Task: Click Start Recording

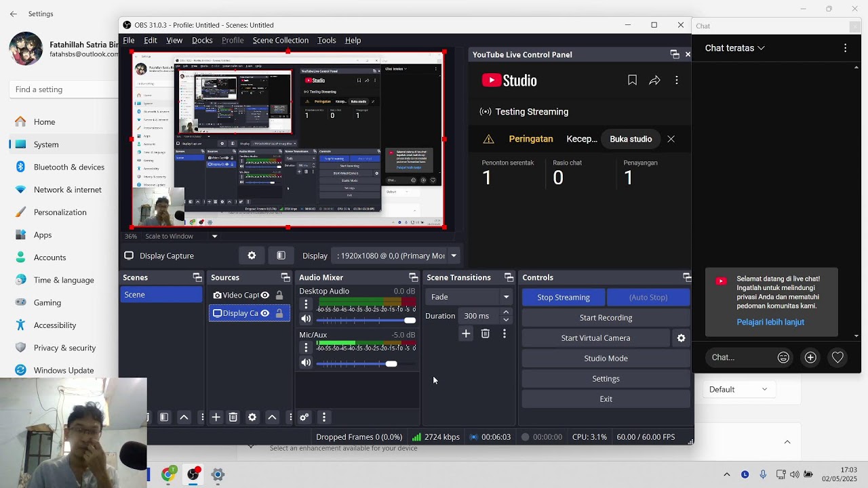Action: [x=606, y=318]
